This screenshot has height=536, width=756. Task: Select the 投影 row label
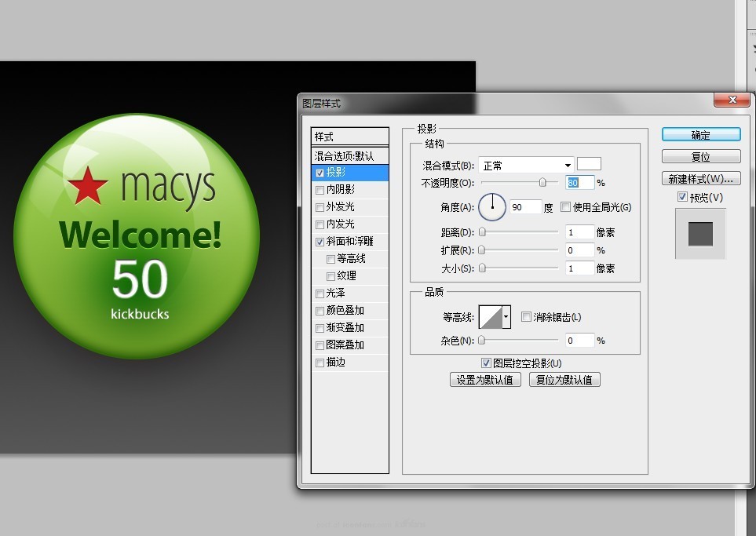(336, 172)
